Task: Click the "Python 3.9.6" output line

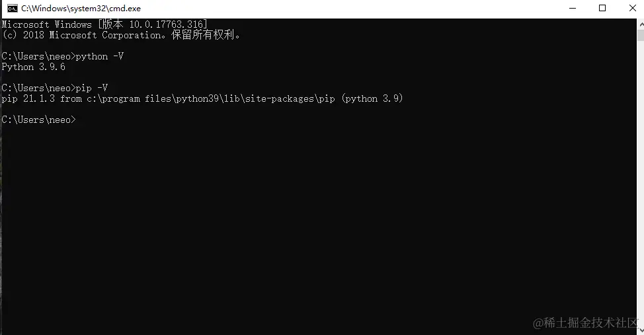Action: 33,67
